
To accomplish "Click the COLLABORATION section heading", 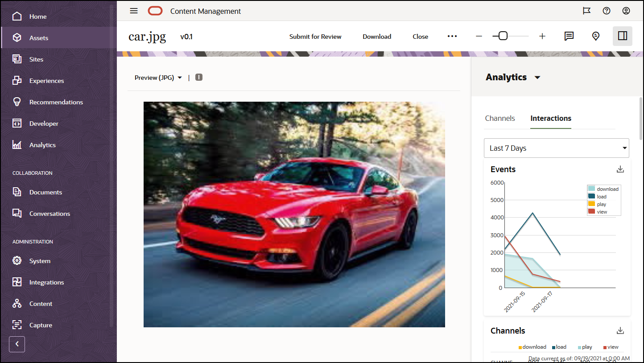I will pos(33,173).
